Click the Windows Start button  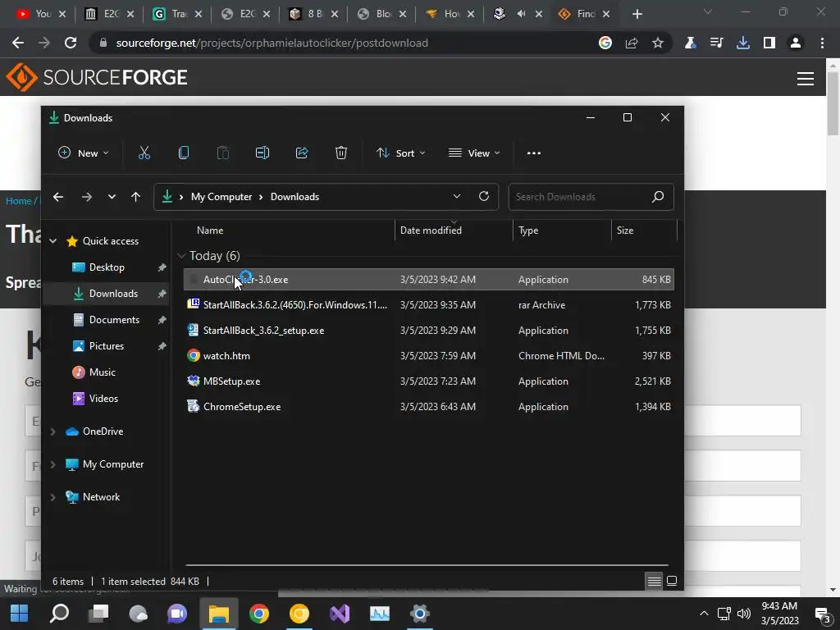coord(20,614)
